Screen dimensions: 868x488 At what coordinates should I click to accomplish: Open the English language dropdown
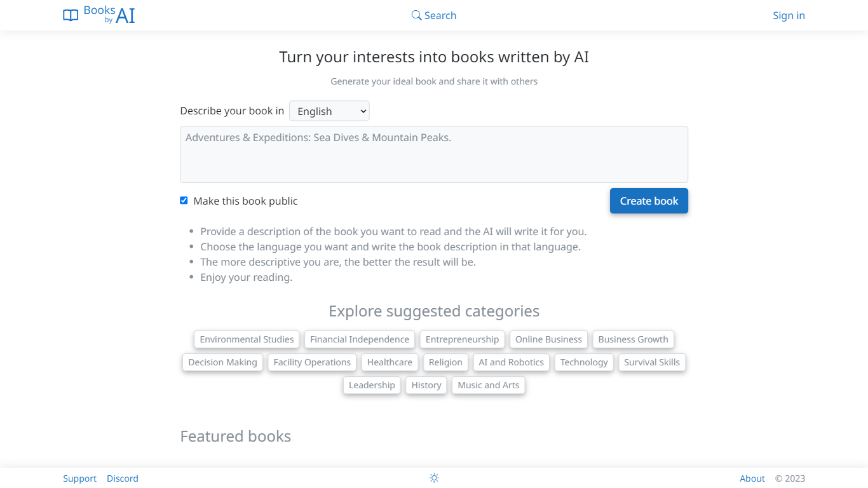pyautogui.click(x=329, y=111)
